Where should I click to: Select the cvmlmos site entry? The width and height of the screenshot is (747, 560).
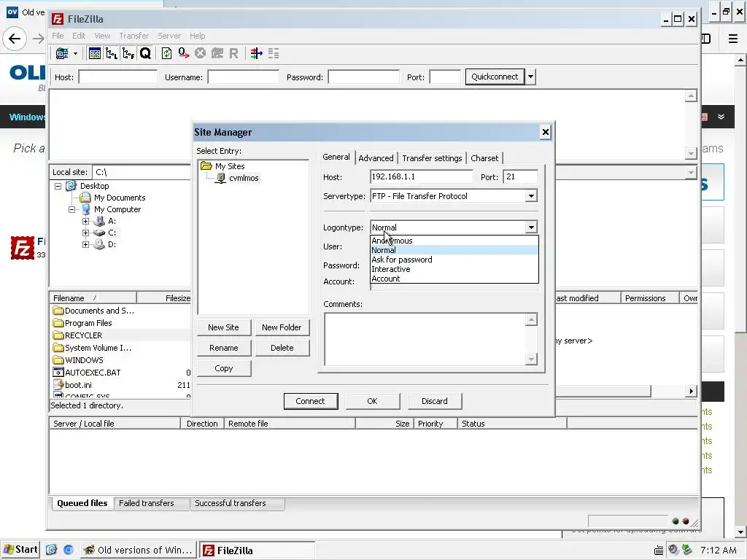tap(244, 178)
